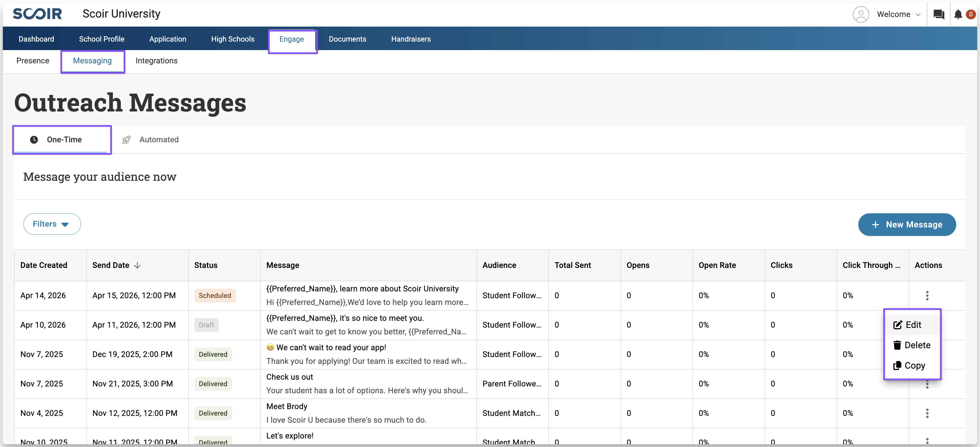
Task: Open actions menu for Scheduled message row
Action: pyautogui.click(x=927, y=295)
